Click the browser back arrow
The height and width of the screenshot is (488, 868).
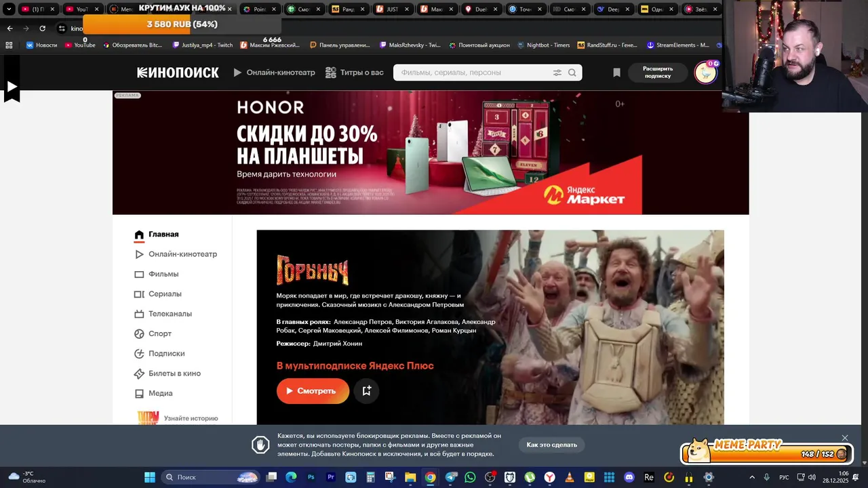click(9, 28)
